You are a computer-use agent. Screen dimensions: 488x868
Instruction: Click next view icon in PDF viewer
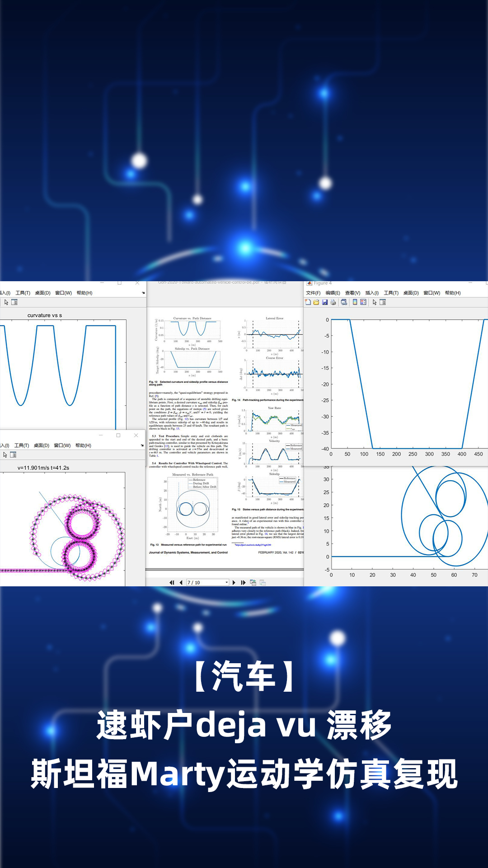click(263, 582)
